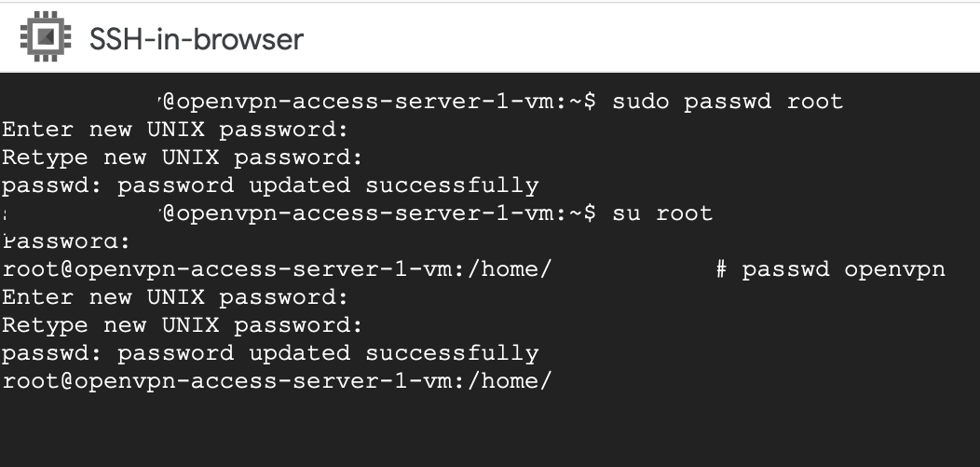
Task: Click the word 'root' in 'sudo passwd root'
Action: coord(816,102)
